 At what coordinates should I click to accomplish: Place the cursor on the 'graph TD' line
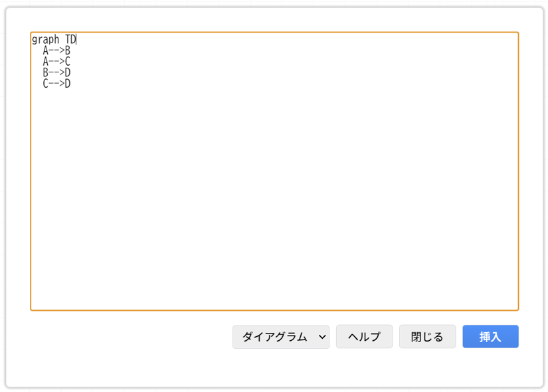pyautogui.click(x=53, y=39)
